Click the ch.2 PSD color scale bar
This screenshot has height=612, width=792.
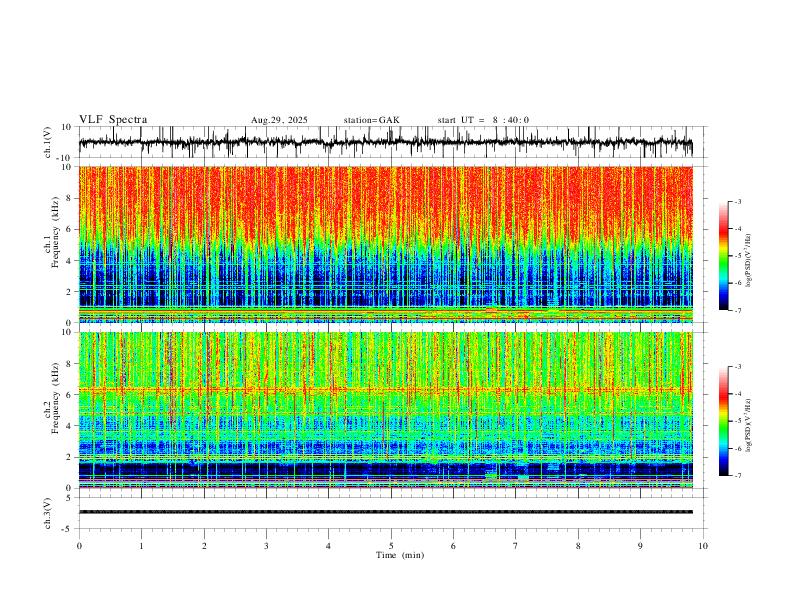(x=723, y=421)
